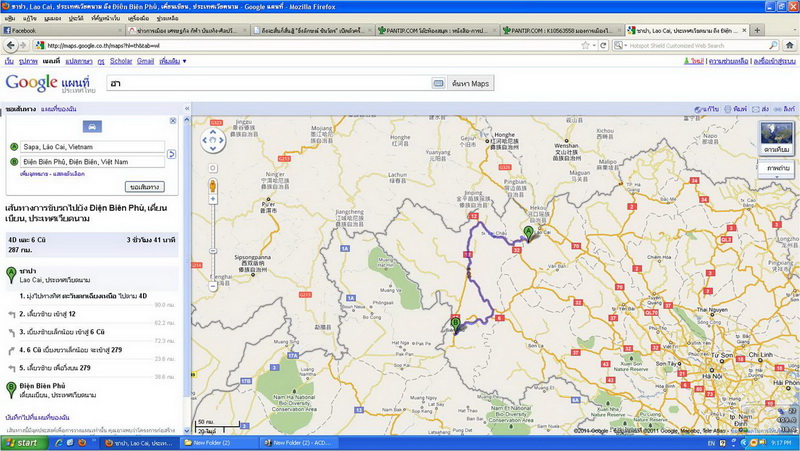Swap start and end points arrow icon

tap(171, 154)
